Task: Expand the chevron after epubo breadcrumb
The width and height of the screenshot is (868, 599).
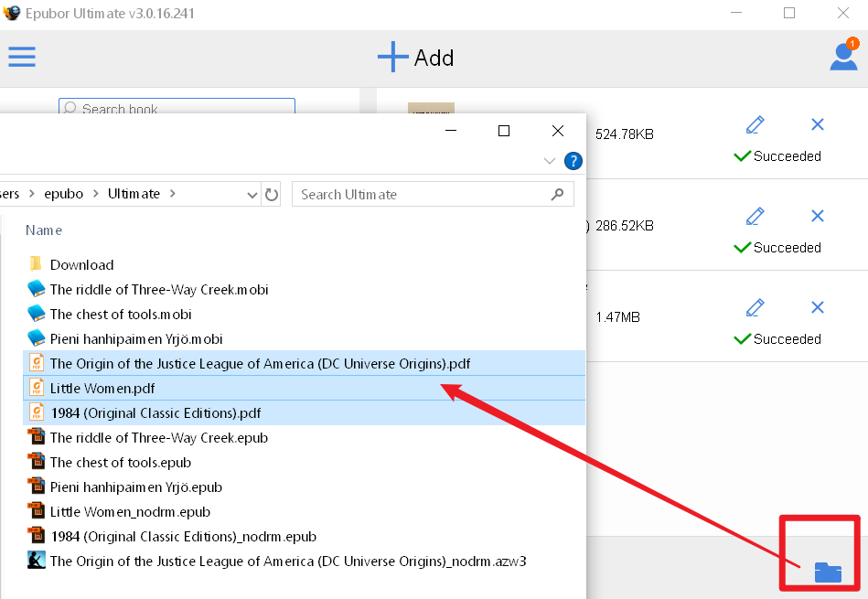Action: click(x=96, y=194)
